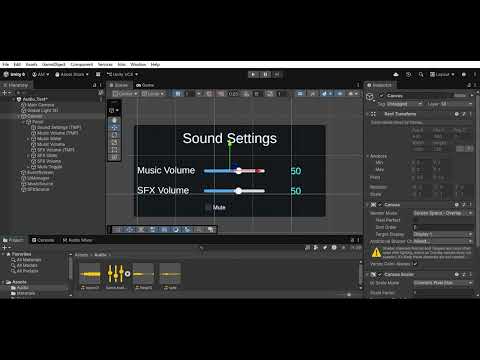
Task: Open the Component menu
Action: click(82, 64)
